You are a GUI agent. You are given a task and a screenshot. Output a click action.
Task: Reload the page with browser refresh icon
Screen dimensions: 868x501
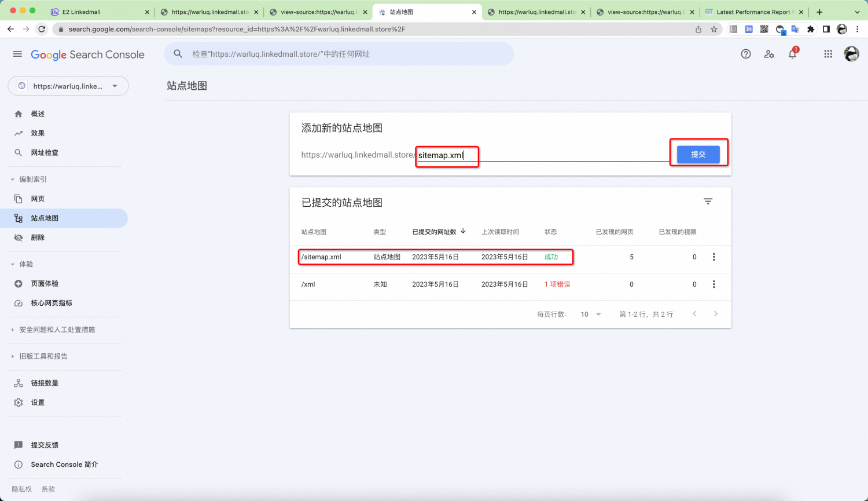pos(42,29)
